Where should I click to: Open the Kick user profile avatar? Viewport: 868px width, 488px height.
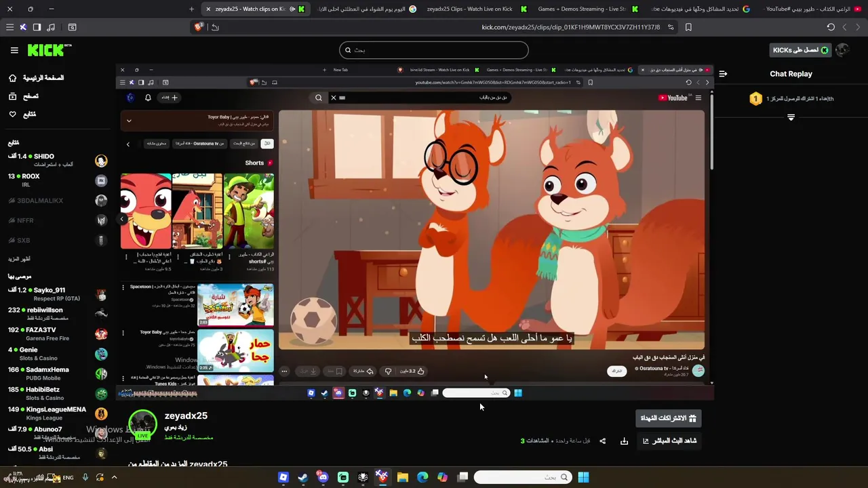[x=842, y=50]
